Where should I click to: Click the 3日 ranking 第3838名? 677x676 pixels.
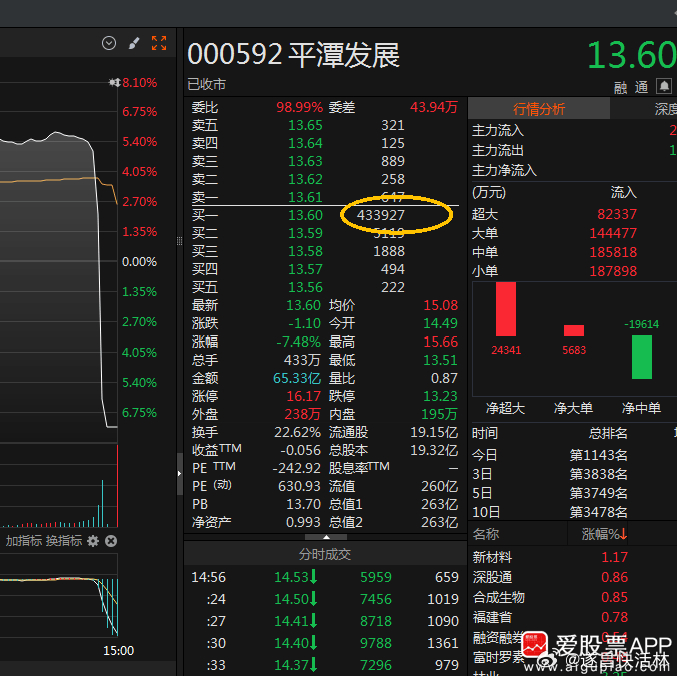point(598,474)
